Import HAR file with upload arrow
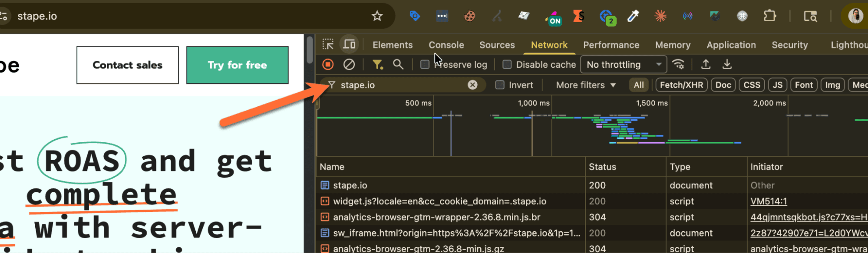The height and width of the screenshot is (253, 868). pyautogui.click(x=706, y=65)
